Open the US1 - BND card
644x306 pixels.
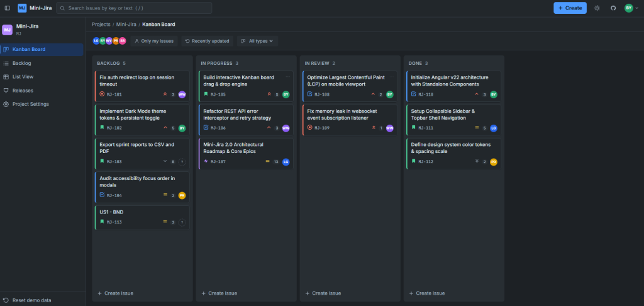pyautogui.click(x=142, y=218)
